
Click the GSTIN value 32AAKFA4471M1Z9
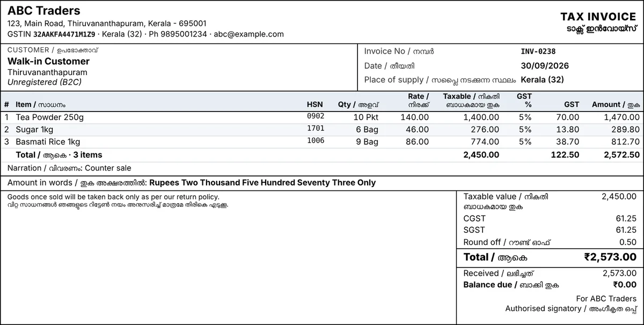pyautogui.click(x=64, y=34)
